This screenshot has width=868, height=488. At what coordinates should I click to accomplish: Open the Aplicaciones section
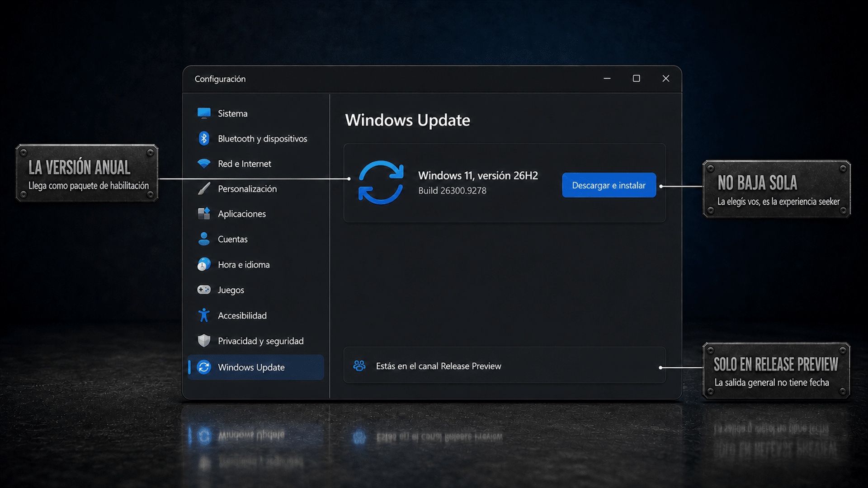(256, 214)
